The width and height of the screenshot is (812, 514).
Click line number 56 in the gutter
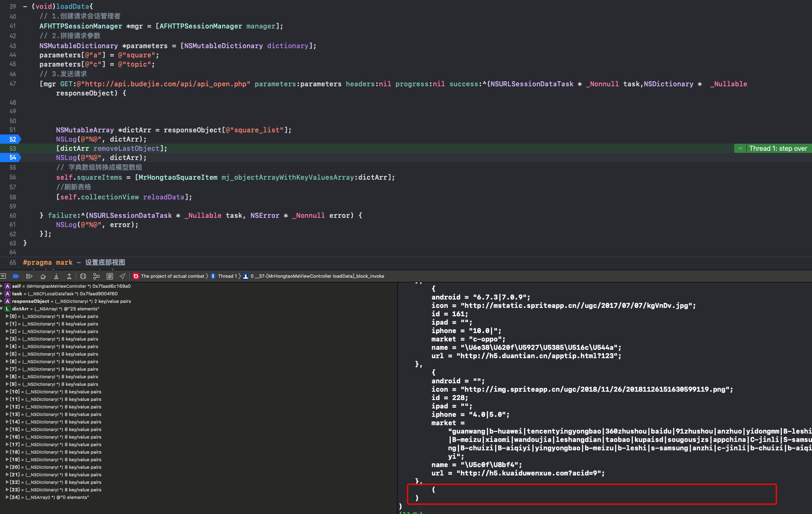tap(13, 177)
